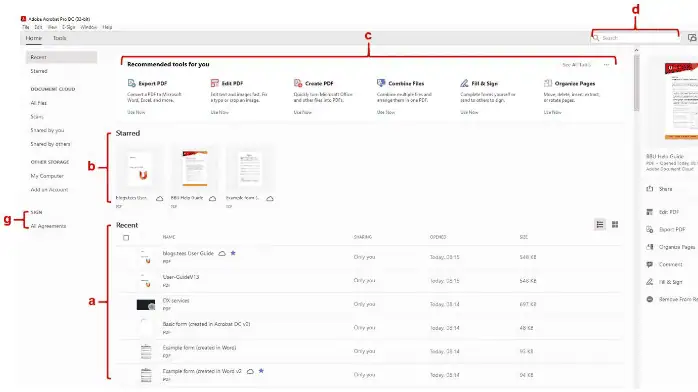Click the document preview thumbnail in right panel
The height and width of the screenshot is (392, 698).
point(681,101)
